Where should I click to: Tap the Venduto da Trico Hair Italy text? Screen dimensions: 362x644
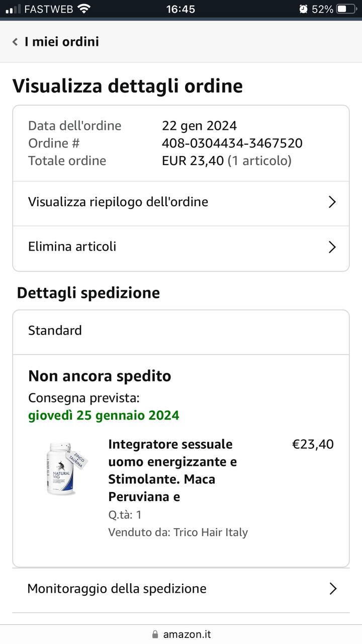[178, 532]
